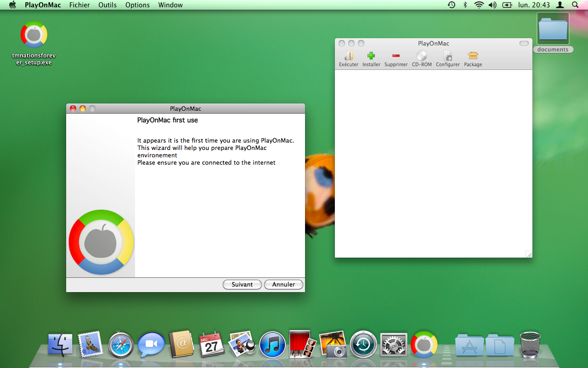This screenshot has height=368, width=588.
Task: Open the Fichier menu
Action: (79, 5)
